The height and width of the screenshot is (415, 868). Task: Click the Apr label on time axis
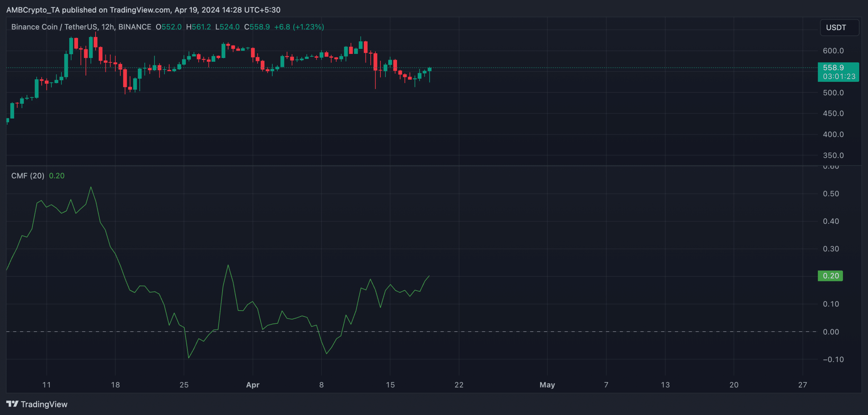[x=253, y=385]
